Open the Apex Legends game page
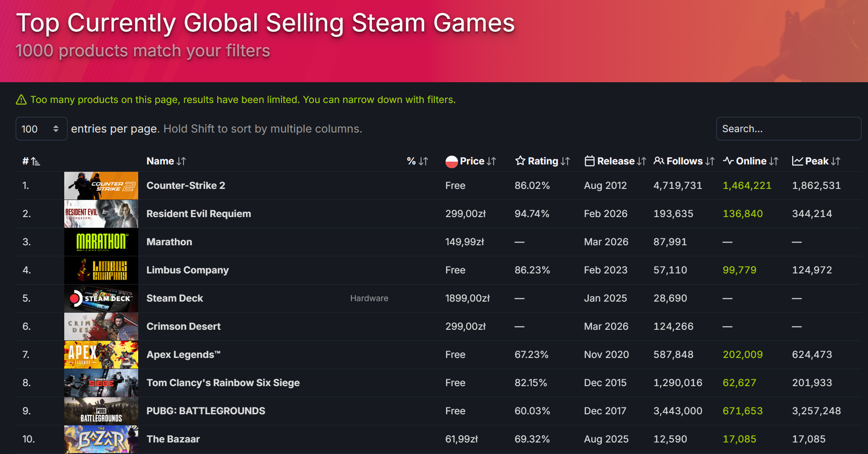Screen dimensions: 868x454 [183, 355]
